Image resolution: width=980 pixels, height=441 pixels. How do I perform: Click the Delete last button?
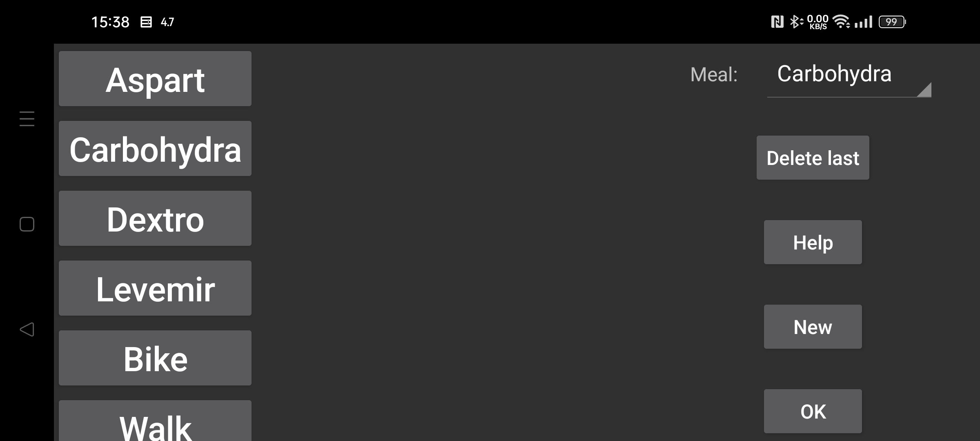813,158
